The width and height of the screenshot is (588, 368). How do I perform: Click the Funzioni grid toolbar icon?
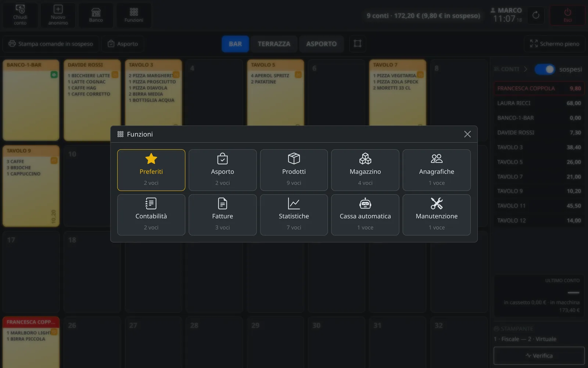pyautogui.click(x=134, y=15)
